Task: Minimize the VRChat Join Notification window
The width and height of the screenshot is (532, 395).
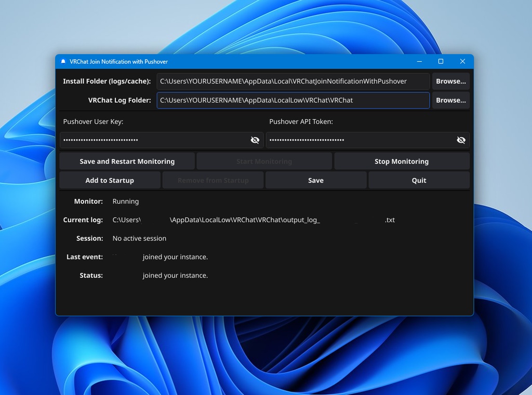Action: [419, 61]
